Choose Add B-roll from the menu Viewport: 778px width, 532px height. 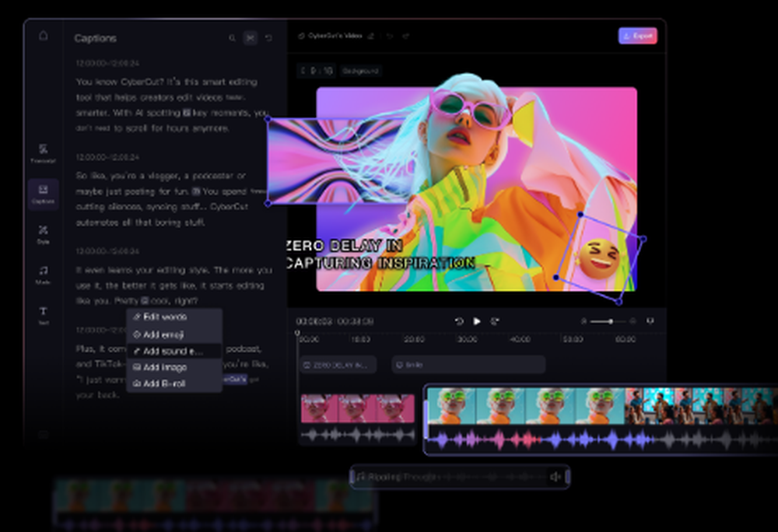162,383
